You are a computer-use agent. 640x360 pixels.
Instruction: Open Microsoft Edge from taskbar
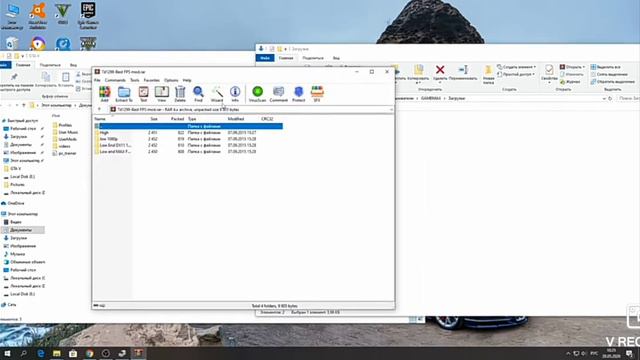pos(40,353)
